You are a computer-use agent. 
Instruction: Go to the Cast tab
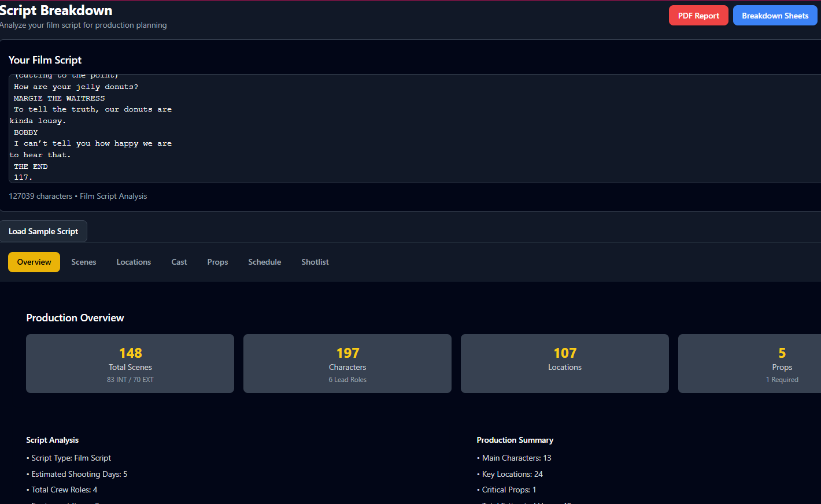coord(179,262)
